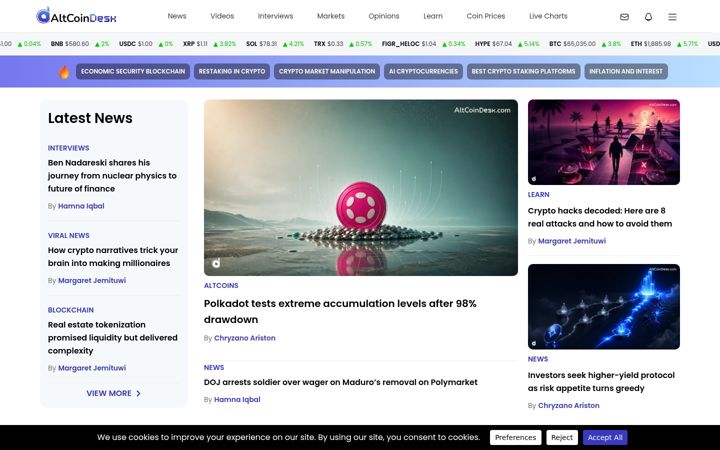Open News label above investors article
Image resolution: width=720 pixels, height=450 pixels.
(538, 359)
